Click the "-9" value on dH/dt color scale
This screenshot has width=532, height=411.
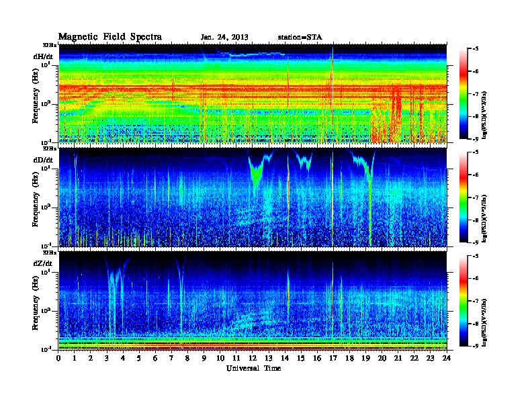pos(475,139)
